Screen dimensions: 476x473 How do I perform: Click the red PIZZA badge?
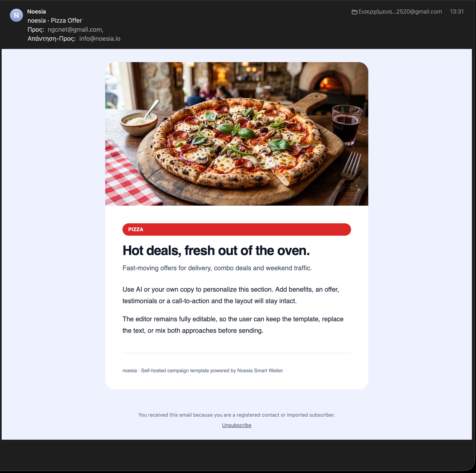pyautogui.click(x=237, y=230)
